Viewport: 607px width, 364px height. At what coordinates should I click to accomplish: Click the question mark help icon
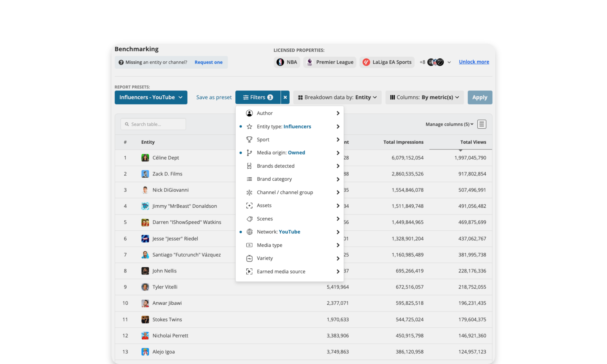coord(121,62)
